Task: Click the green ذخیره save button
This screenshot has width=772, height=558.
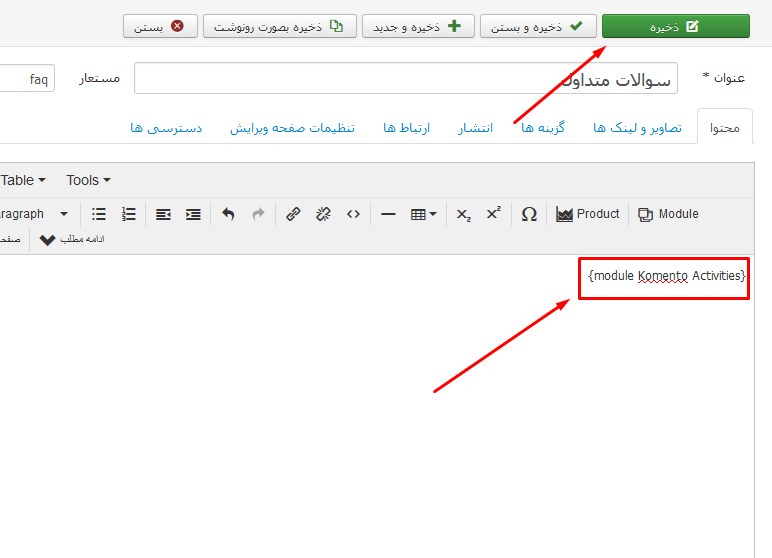Action: click(676, 26)
